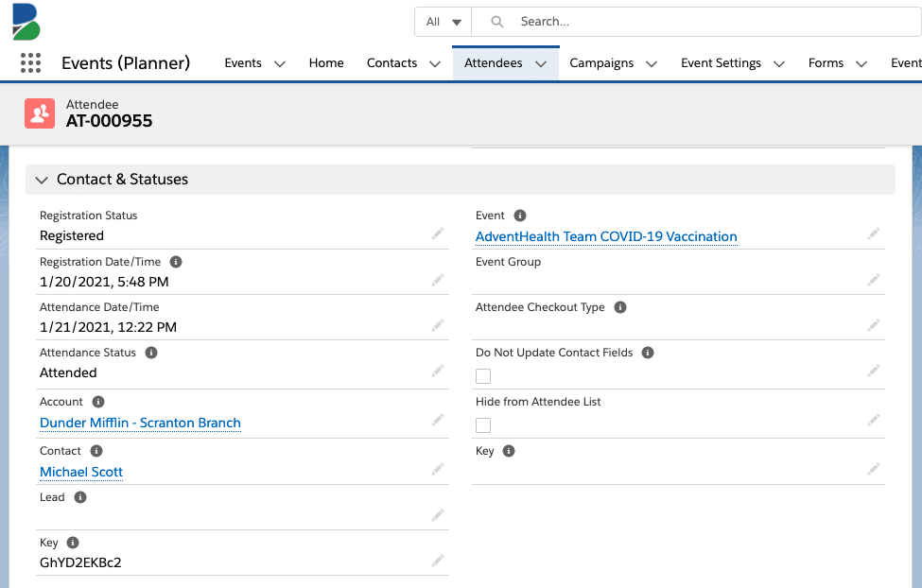The height and width of the screenshot is (588, 922).
Task: Show info for Attendance Status
Action: click(x=151, y=353)
